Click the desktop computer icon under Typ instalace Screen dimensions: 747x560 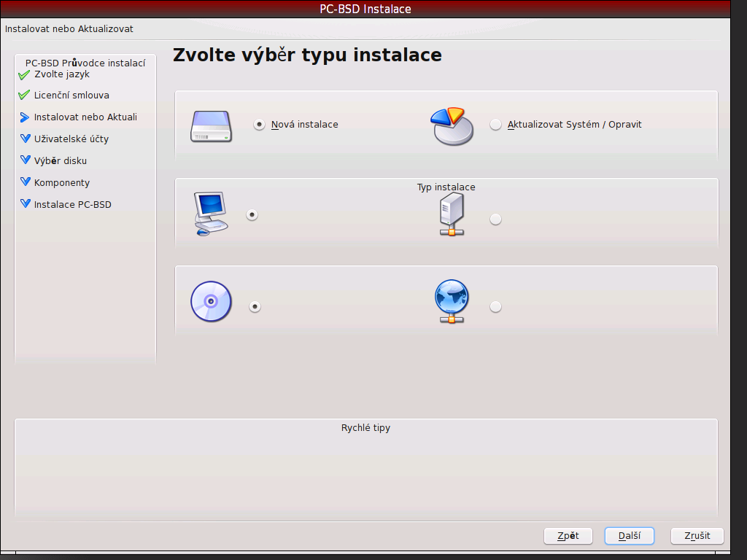point(211,214)
